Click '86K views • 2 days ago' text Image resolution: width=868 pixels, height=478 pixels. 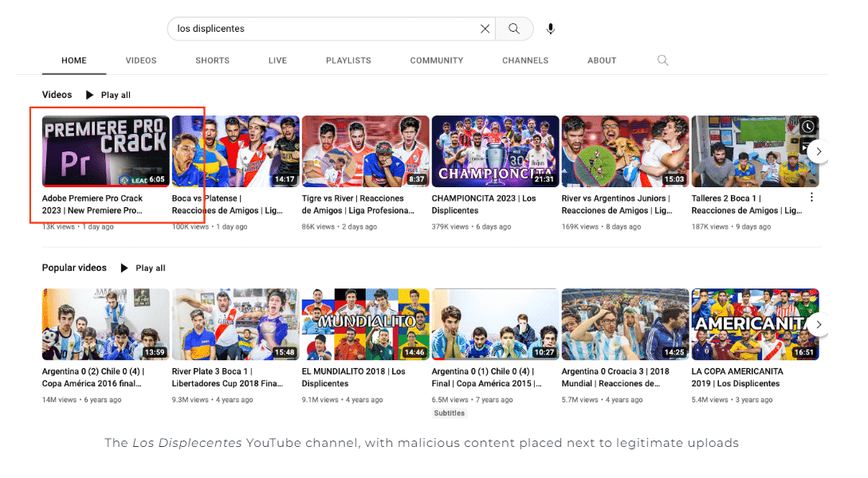340,227
